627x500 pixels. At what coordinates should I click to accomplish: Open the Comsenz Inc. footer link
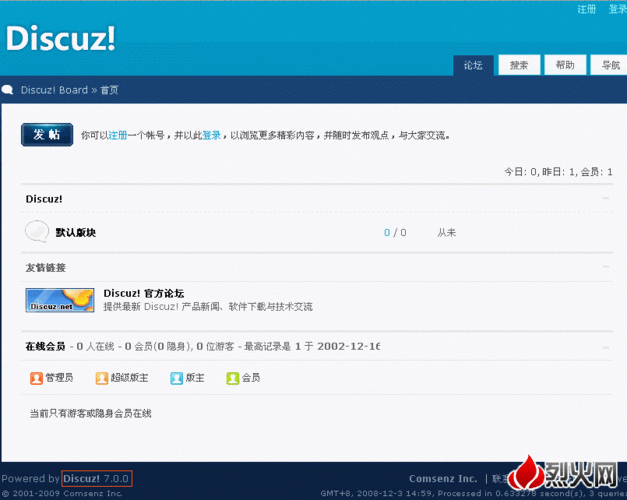pyautogui.click(x=443, y=478)
